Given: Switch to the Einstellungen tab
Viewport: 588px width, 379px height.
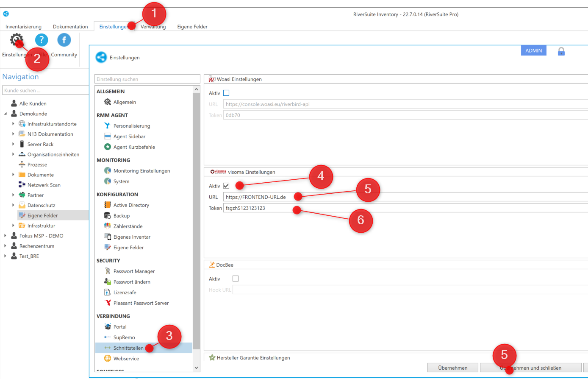Looking at the screenshot, I should tap(114, 27).
